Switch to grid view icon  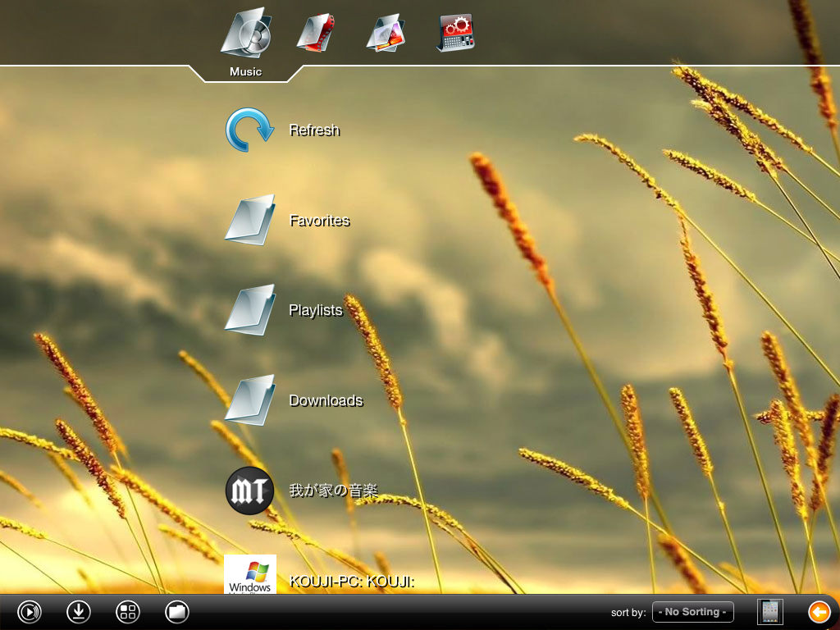[127, 612]
